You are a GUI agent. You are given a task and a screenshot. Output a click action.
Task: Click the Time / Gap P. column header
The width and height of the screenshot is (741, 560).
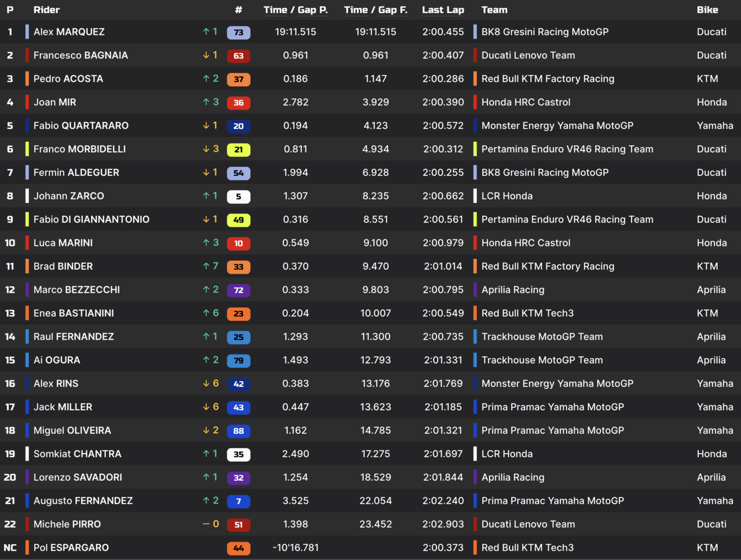tap(295, 10)
